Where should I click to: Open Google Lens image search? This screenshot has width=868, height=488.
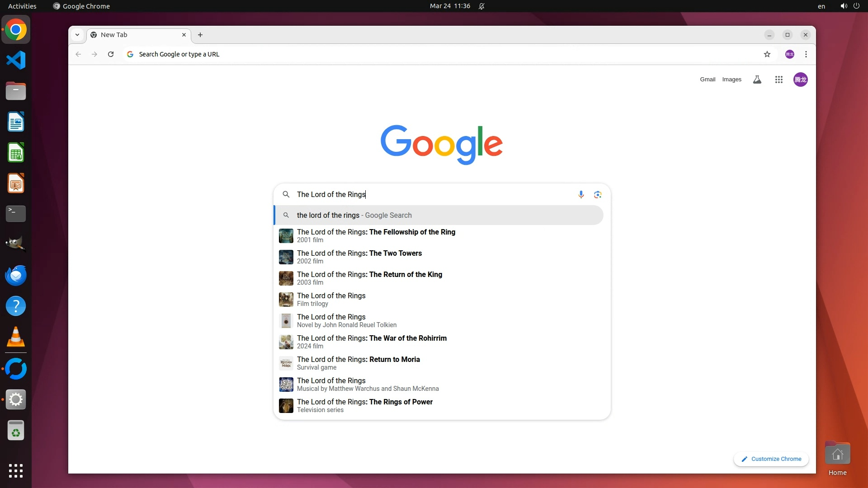pos(598,194)
